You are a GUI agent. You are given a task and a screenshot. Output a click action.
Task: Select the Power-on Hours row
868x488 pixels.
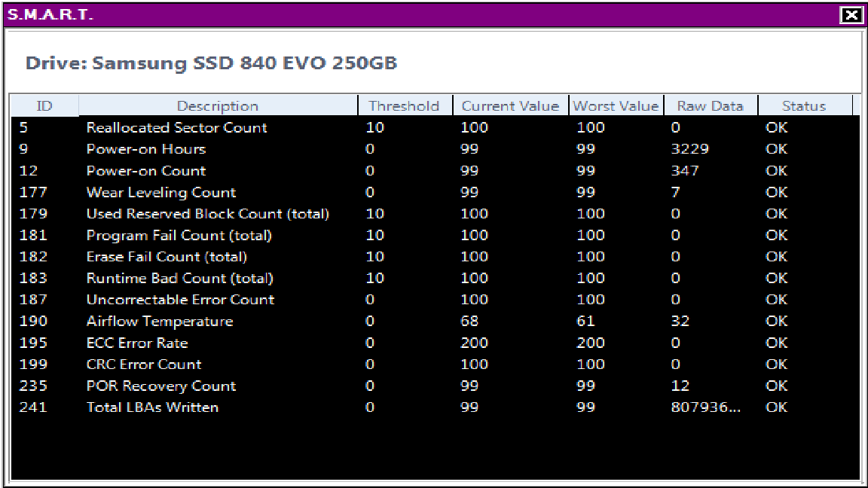coord(435,149)
